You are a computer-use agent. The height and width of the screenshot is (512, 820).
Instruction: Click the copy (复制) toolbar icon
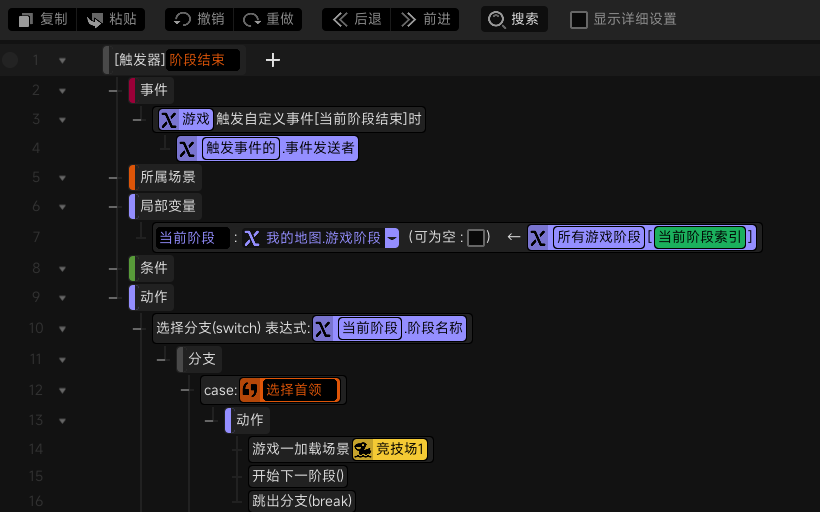25,20
